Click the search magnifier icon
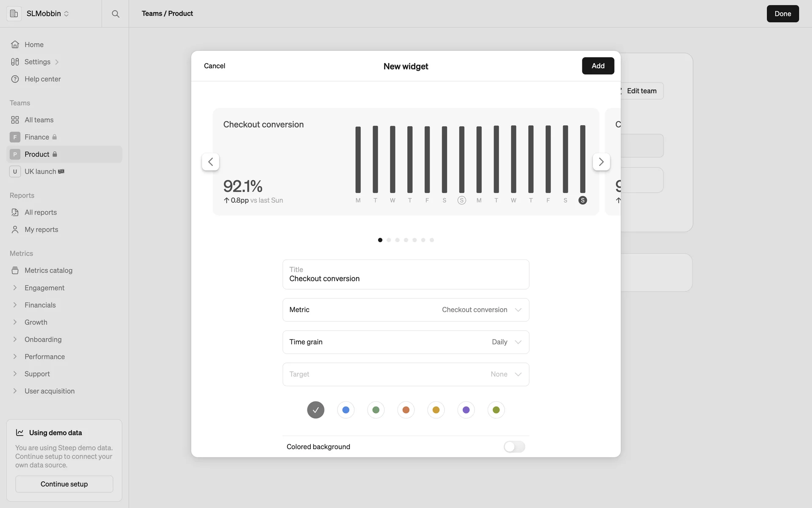The height and width of the screenshot is (508, 812). pos(115,14)
